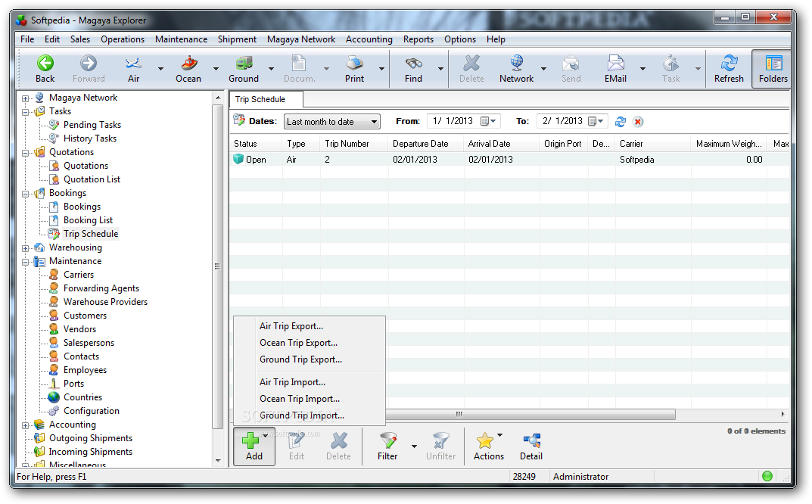812x504 pixels.
Task: Open Quotation List tree node
Action: pos(92,179)
